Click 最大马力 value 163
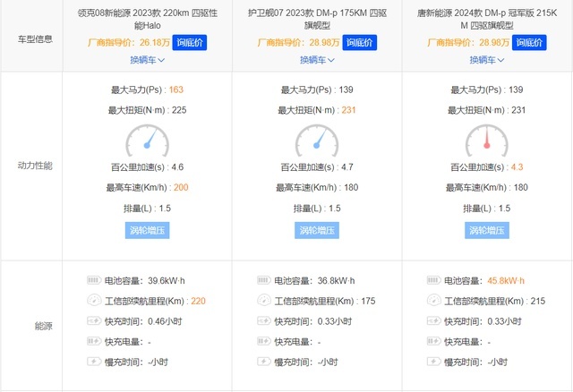 pyautogui.click(x=176, y=89)
